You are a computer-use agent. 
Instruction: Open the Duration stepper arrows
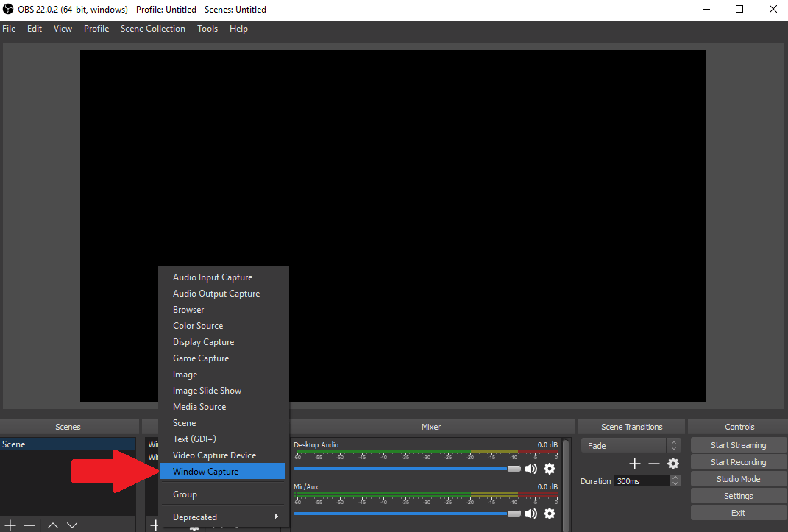pos(675,480)
